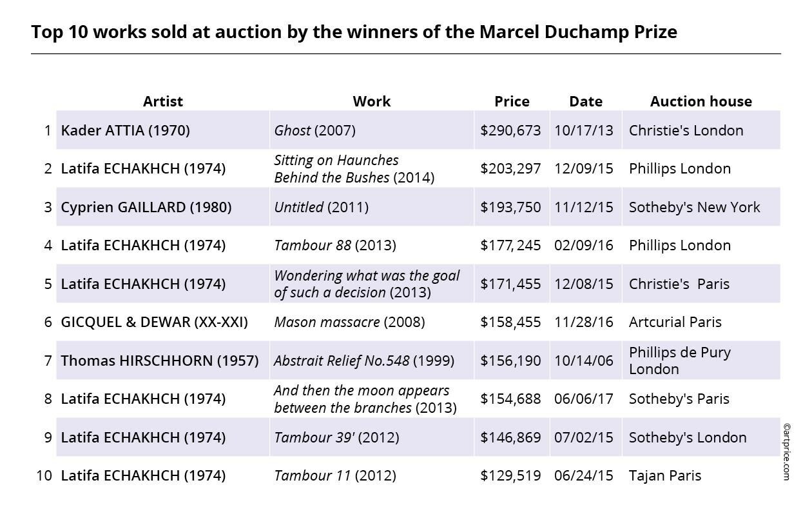
Task: Click the $290,673 price cell
Action: (x=510, y=130)
